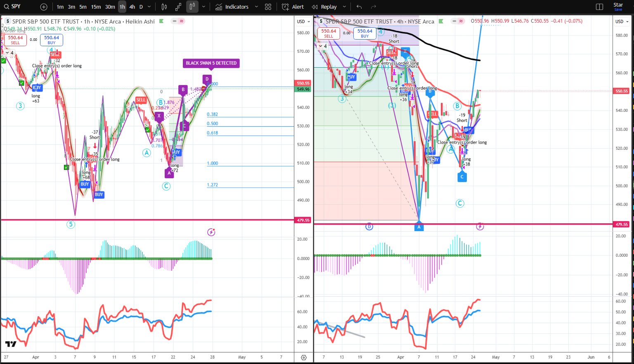634x364 pixels.
Task: Open the USD currency dropdown on 1h chart
Action: click(303, 21)
